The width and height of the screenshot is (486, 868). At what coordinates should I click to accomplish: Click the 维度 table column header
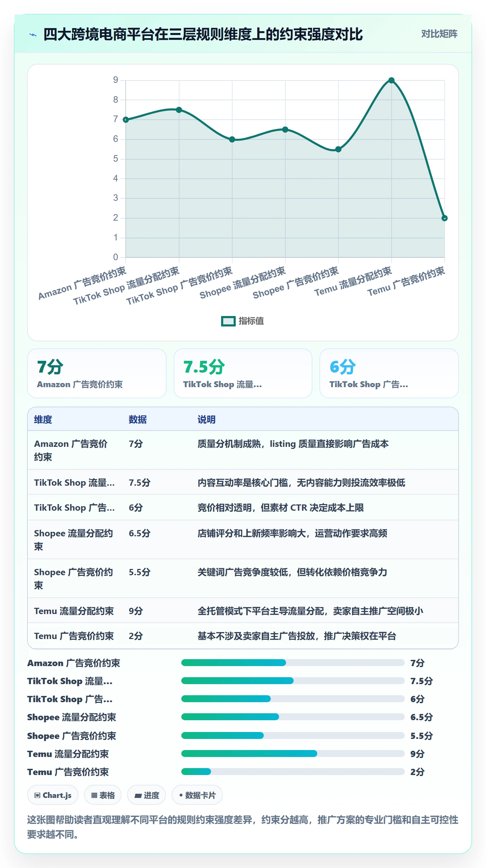click(x=43, y=419)
